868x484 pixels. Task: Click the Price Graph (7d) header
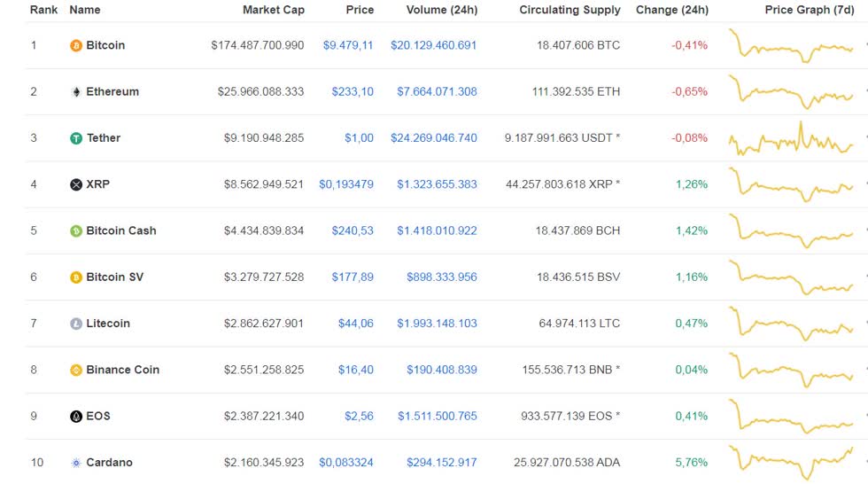coord(810,10)
